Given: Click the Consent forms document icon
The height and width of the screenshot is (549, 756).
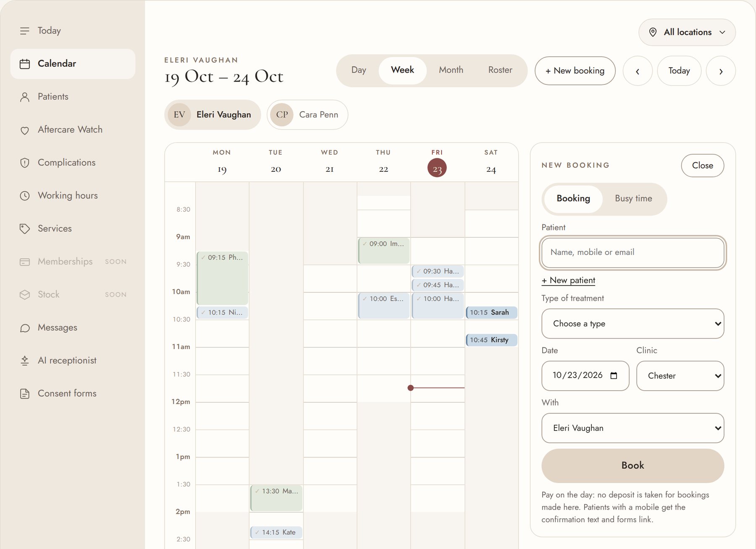Looking at the screenshot, I should pyautogui.click(x=25, y=394).
